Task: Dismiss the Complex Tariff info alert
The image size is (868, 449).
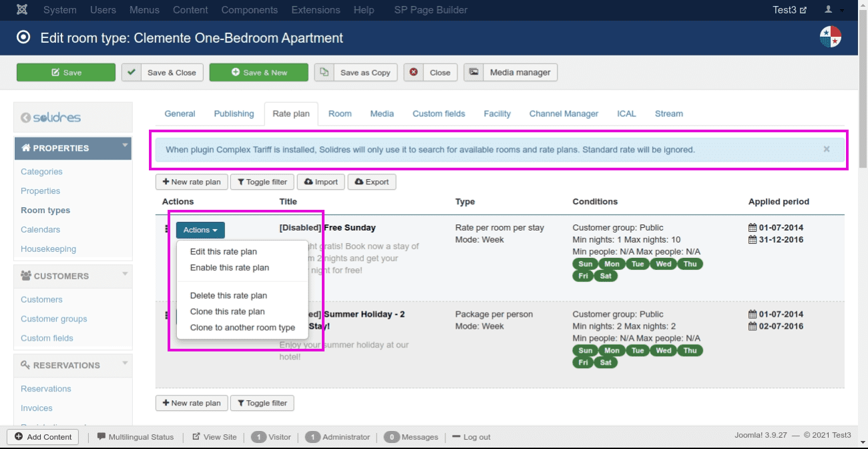Action: pos(826,150)
